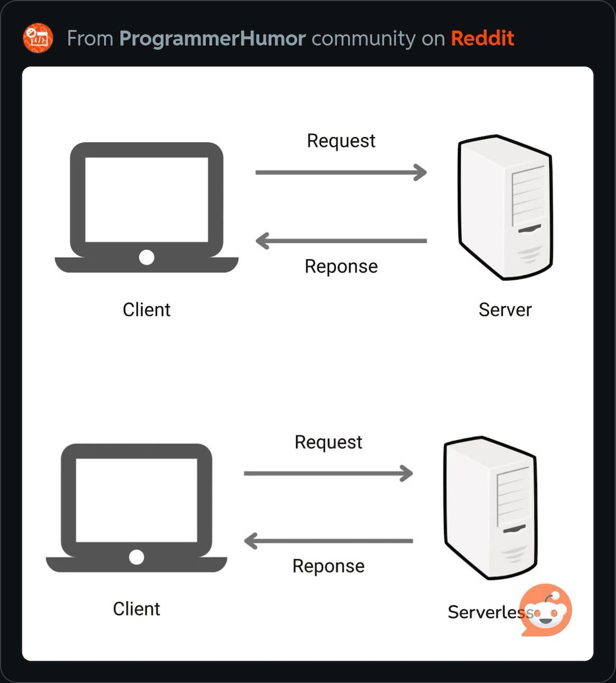Viewport: 616px width, 683px height.
Task: Click the lower Request right arrow
Action: point(328,473)
